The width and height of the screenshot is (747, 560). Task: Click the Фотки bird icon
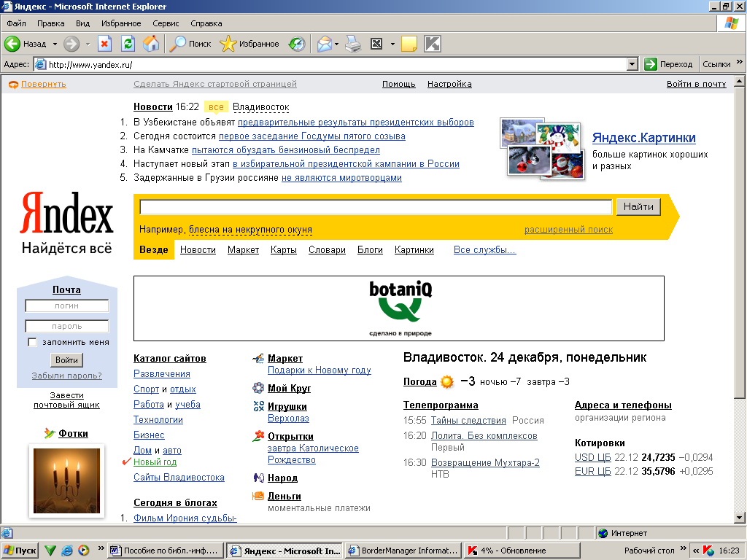tap(50, 433)
